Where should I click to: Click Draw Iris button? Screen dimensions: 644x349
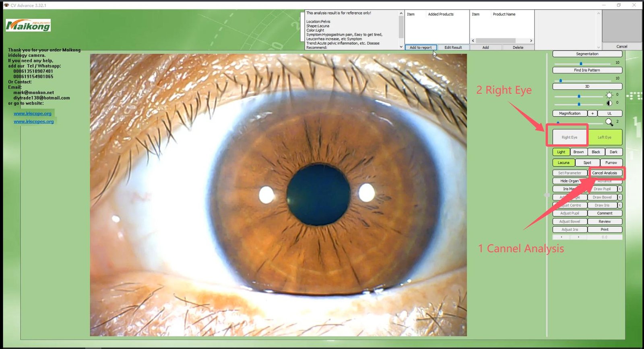coord(602,205)
